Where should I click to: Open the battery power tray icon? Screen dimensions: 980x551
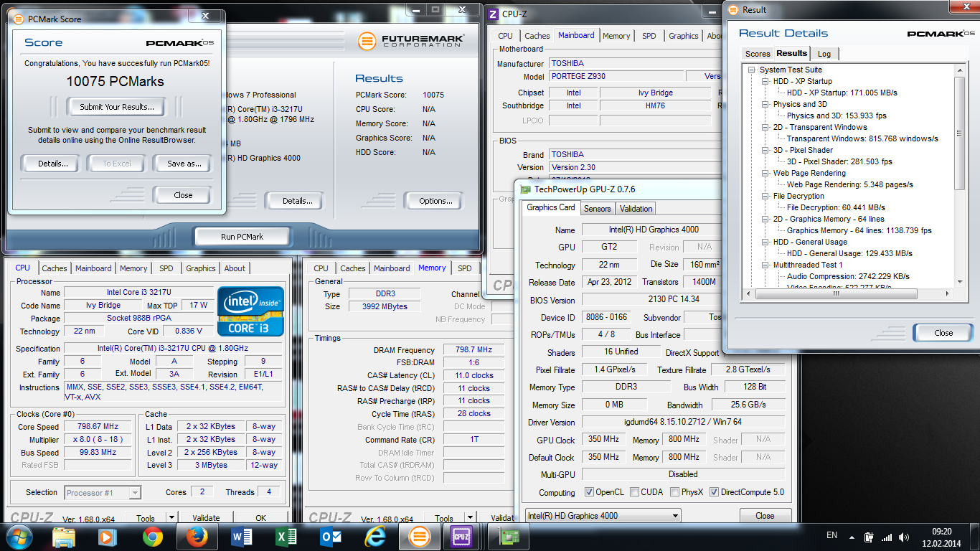tap(869, 537)
